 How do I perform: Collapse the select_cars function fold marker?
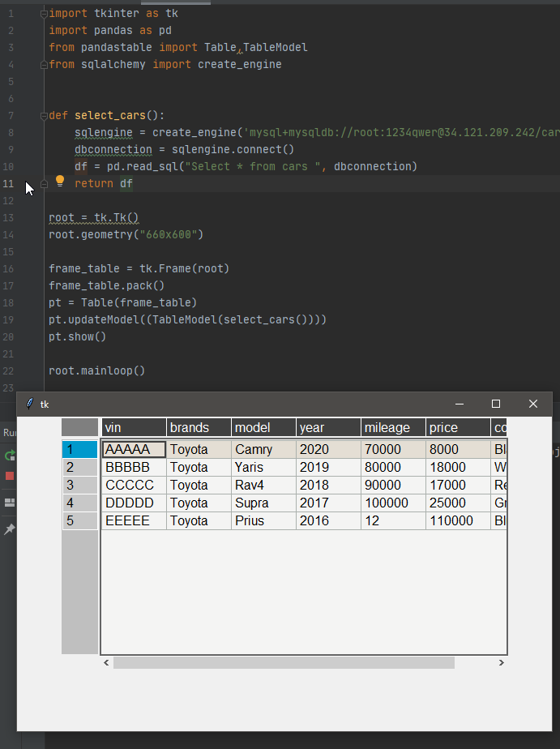click(44, 116)
